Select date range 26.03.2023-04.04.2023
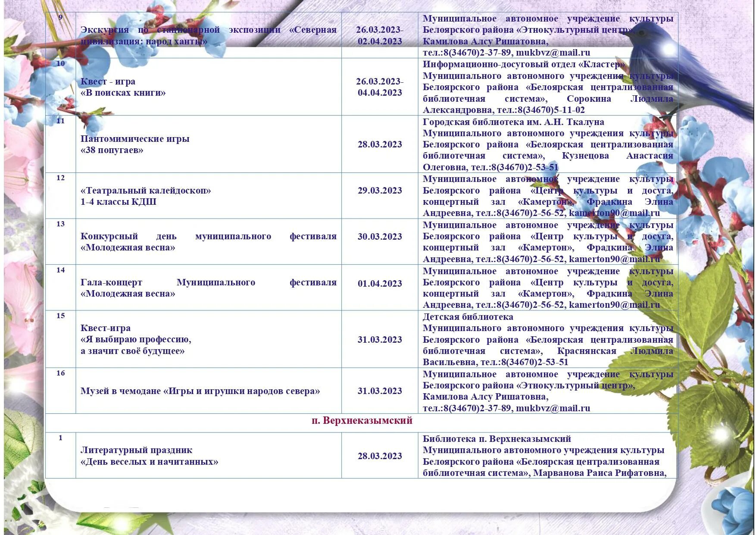Screen dimensions: 756x535 (x=380, y=87)
